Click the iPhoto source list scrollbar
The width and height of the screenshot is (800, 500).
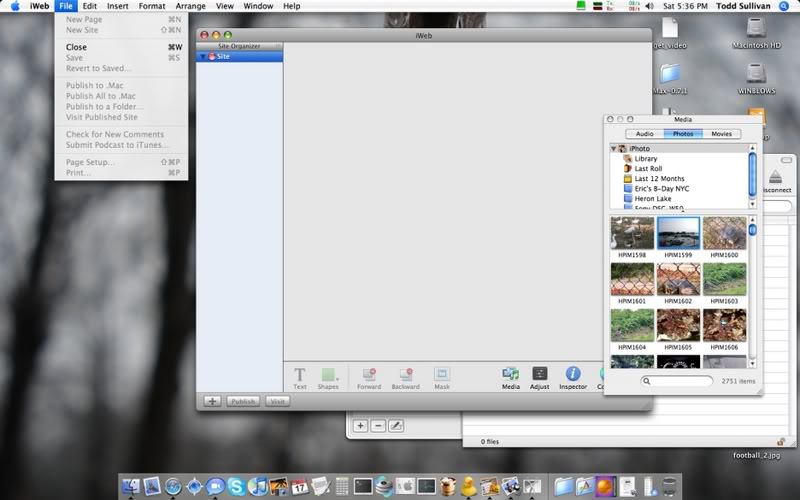coord(752,175)
